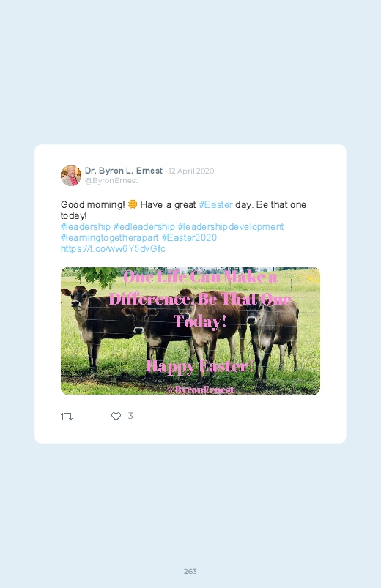The height and width of the screenshot is (588, 381).
Task: Open the #leadership hashtag
Action: point(86,227)
